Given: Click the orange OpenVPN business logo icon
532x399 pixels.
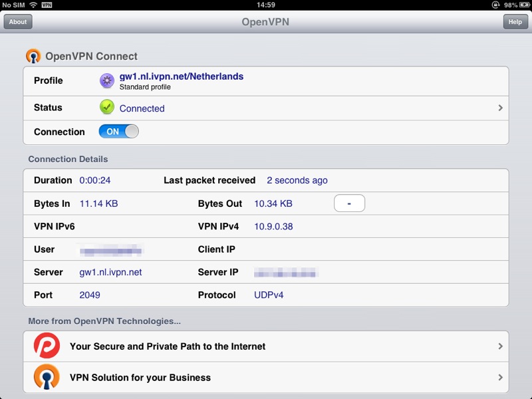Looking at the screenshot, I should pos(47,376).
